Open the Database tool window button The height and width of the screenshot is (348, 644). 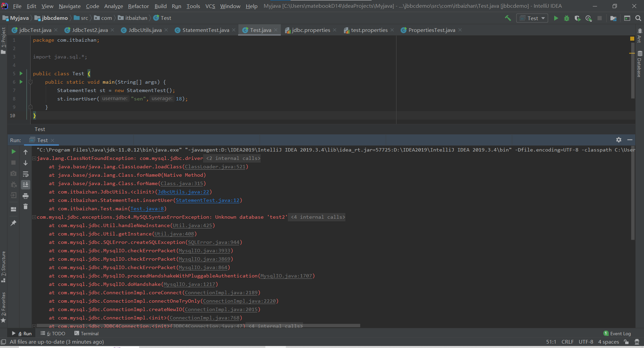(640, 64)
